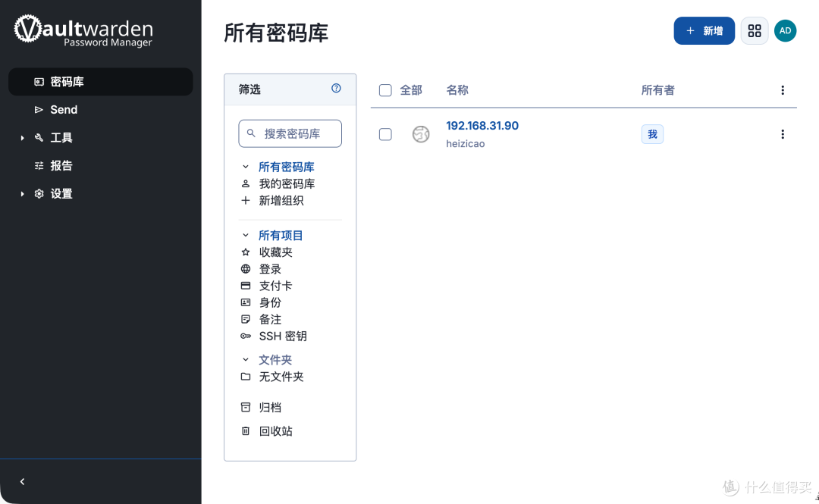Image resolution: width=819 pixels, height=504 pixels.
Task: Collapse the 所有密码库 chevron
Action: 246,167
